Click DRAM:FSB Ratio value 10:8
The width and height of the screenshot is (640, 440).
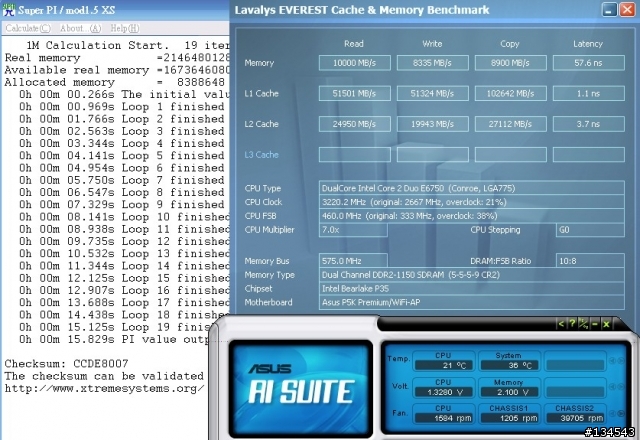[x=590, y=261]
